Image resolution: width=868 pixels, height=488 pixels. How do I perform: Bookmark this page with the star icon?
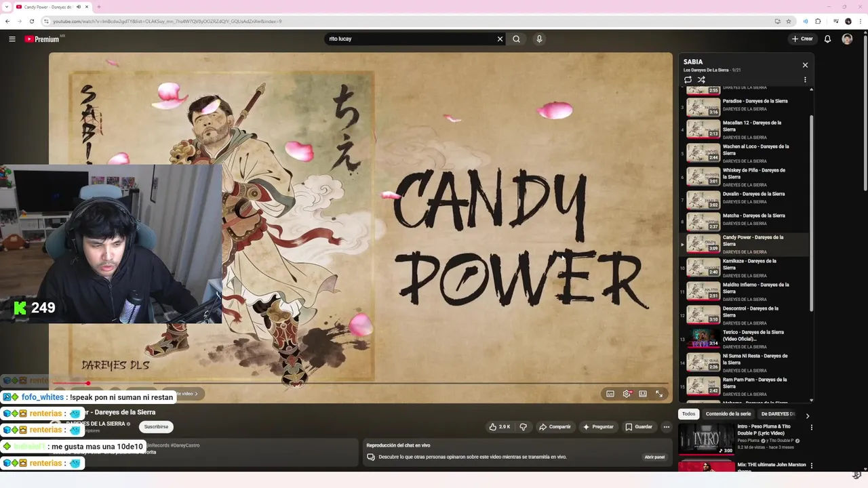789,21
